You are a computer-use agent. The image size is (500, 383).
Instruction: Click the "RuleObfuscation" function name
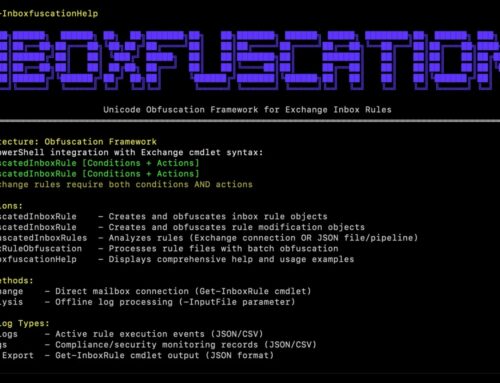pyautogui.click(x=41, y=248)
